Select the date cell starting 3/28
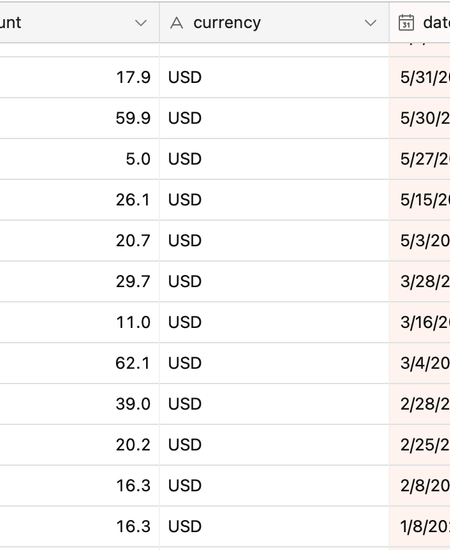Screen dimensions: 450x550 pos(420,282)
